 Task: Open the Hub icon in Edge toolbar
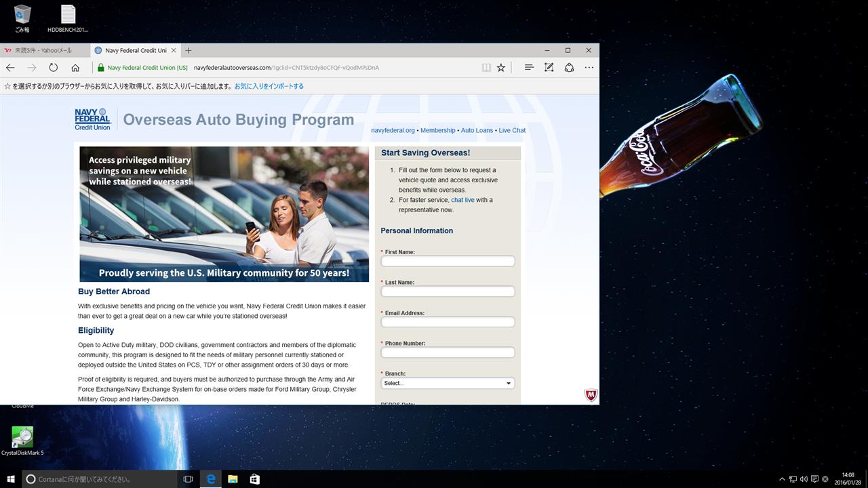(529, 68)
